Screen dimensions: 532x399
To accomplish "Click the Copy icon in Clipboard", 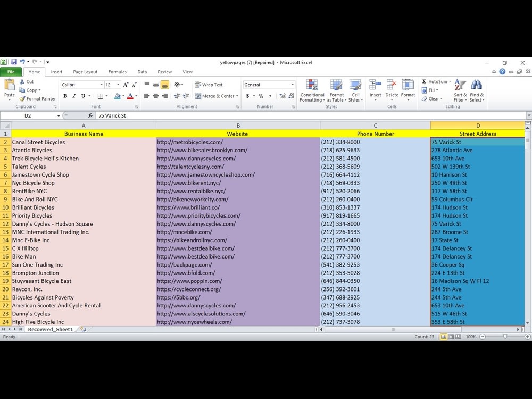I will coord(22,90).
